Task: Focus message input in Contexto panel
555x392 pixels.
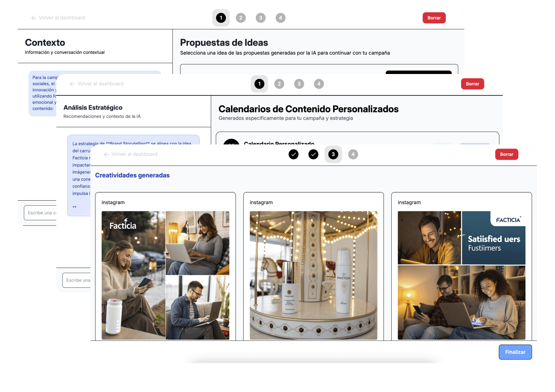Action: 40,213
